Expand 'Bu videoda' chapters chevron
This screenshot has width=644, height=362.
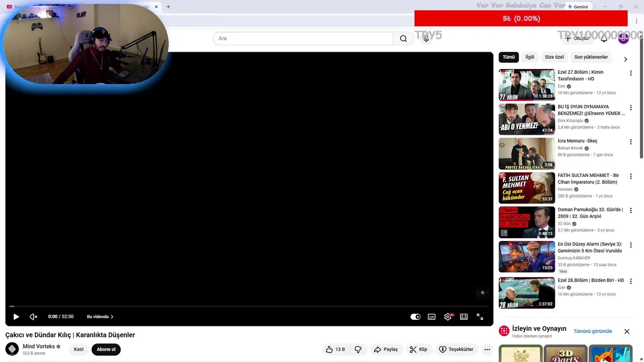point(112,317)
